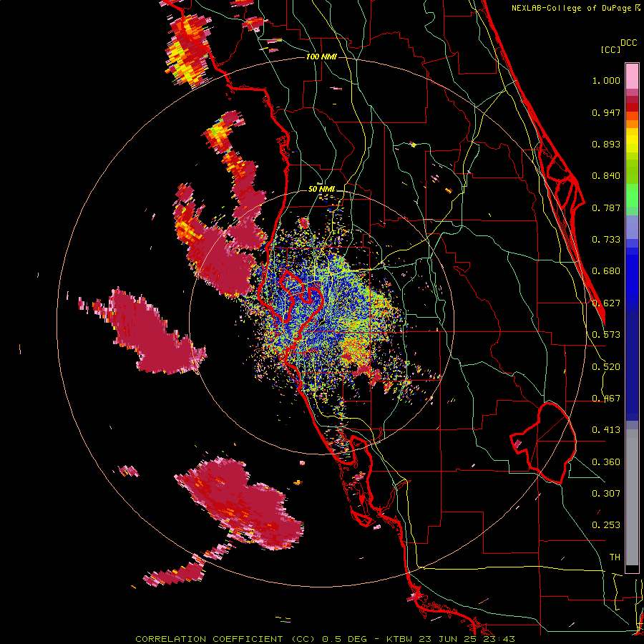Viewport: 644px width, 644px height.
Task: Click the NEXLAB-College of DuPage label
Action: pos(572,8)
